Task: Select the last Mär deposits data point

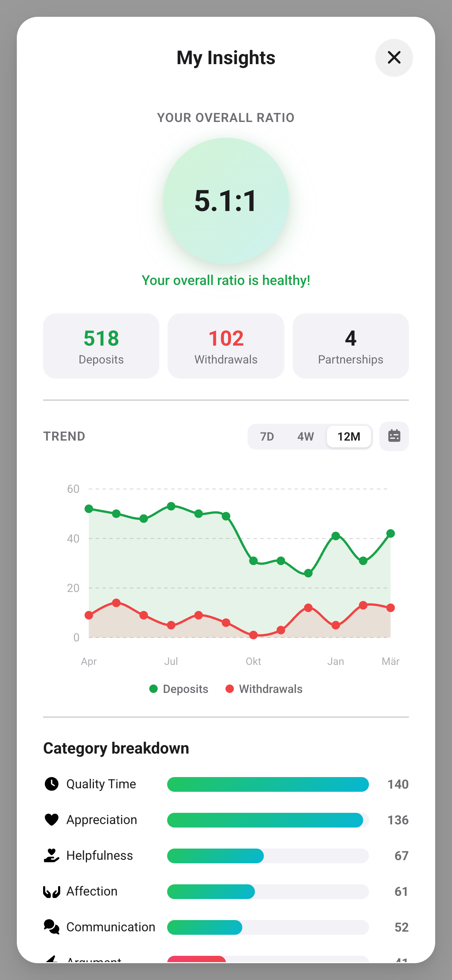Action: (x=390, y=533)
